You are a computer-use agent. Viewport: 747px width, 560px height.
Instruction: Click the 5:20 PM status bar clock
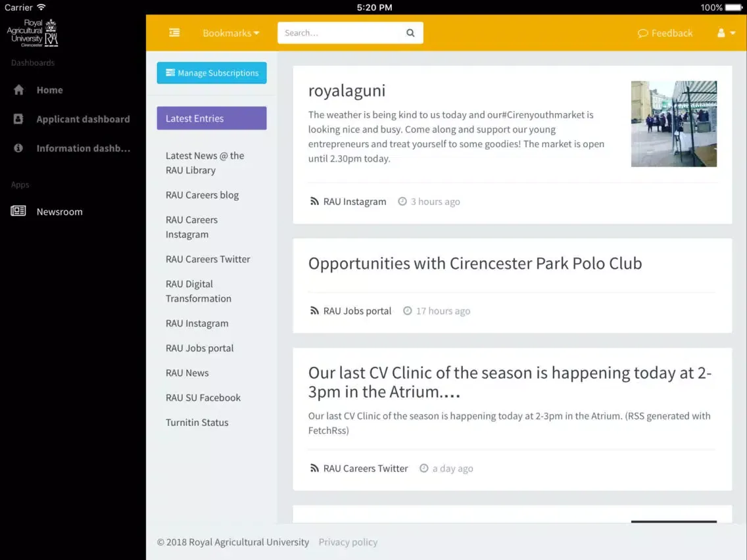[x=374, y=7]
